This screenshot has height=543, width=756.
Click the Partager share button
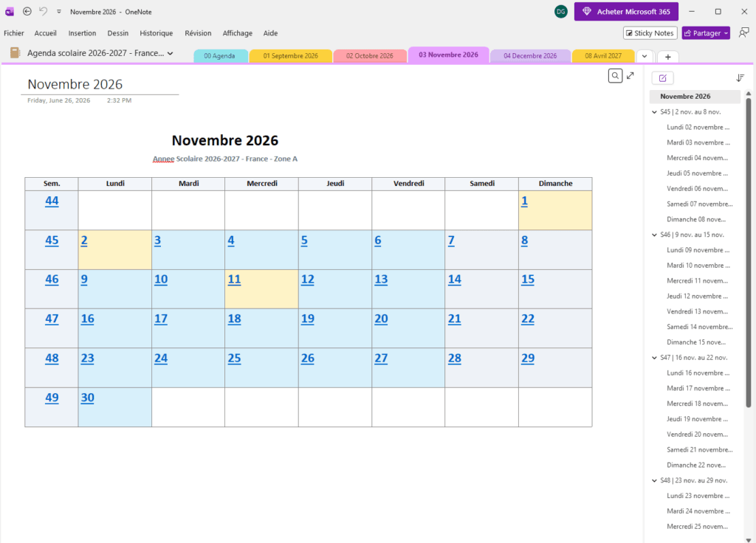pyautogui.click(x=706, y=33)
